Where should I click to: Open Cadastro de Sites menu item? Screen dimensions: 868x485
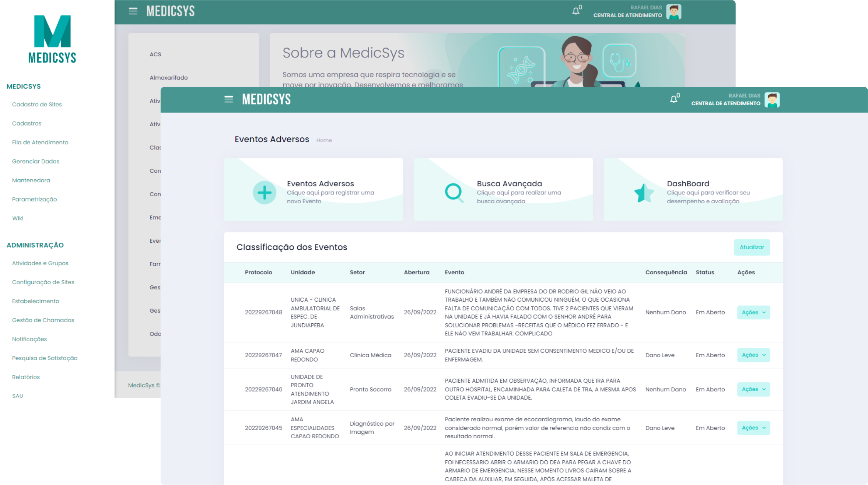coord(37,104)
